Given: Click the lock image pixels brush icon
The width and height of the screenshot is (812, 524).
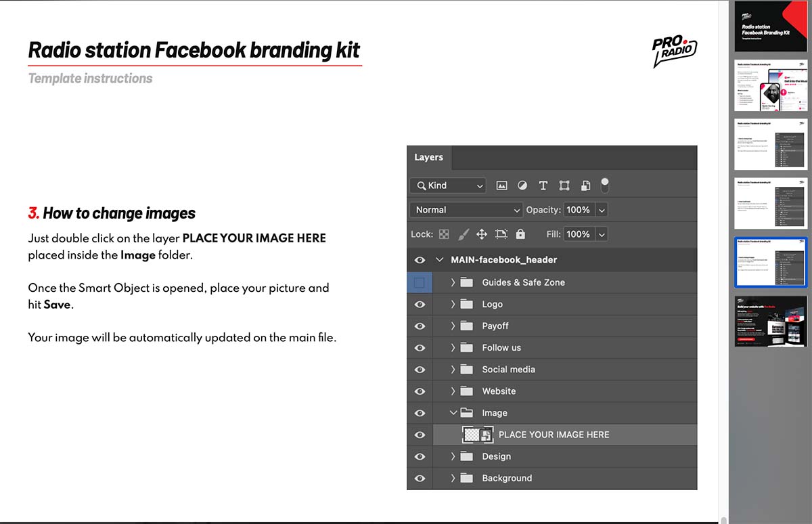Looking at the screenshot, I should pos(464,234).
